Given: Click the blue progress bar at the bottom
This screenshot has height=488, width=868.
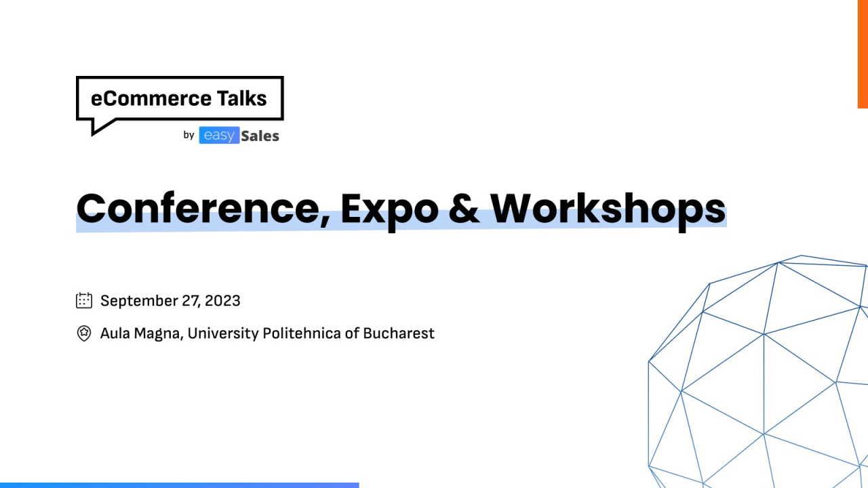Looking at the screenshot, I should click(x=179, y=485).
